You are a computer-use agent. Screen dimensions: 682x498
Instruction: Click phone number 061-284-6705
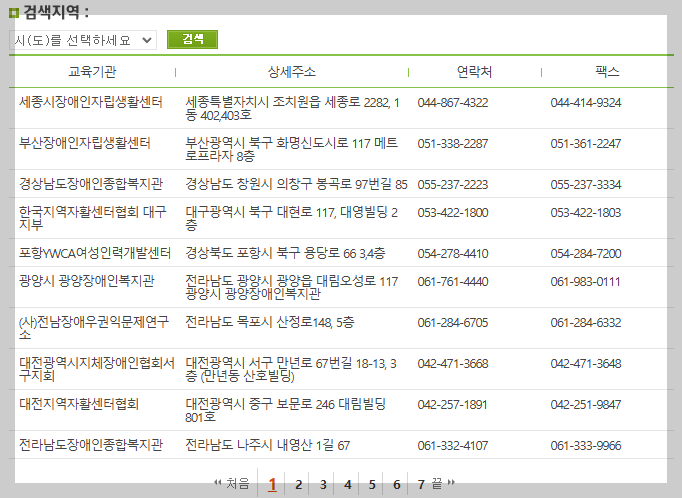pos(453,323)
